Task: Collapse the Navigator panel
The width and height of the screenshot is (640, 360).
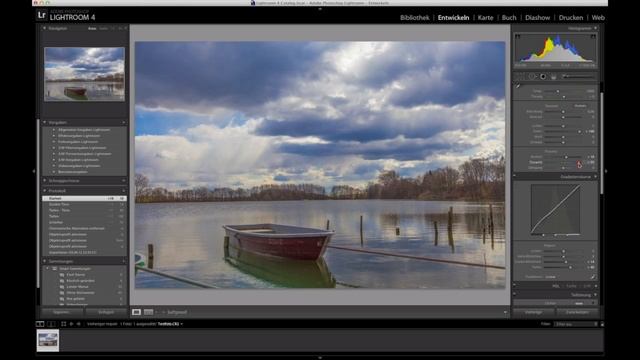Action: point(44,29)
